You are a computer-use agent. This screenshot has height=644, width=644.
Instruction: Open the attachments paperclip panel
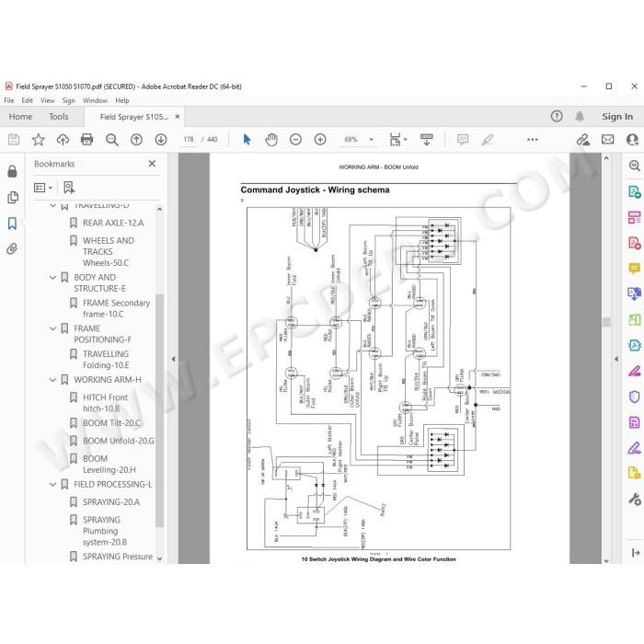coord(12,249)
